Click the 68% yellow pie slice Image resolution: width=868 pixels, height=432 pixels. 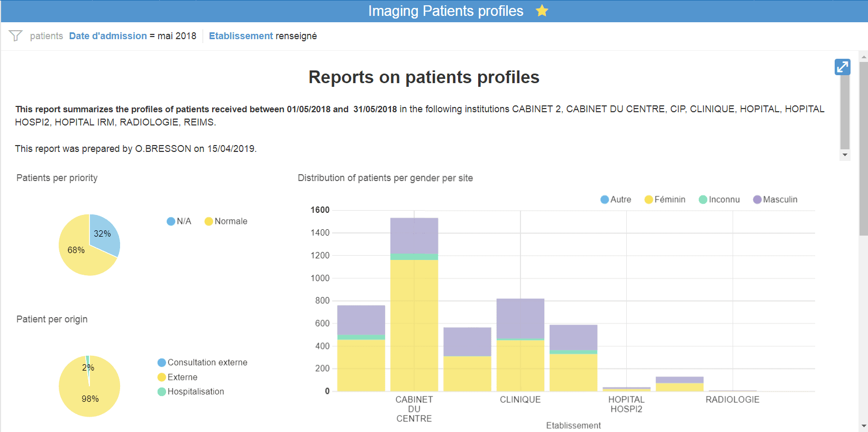(77, 251)
